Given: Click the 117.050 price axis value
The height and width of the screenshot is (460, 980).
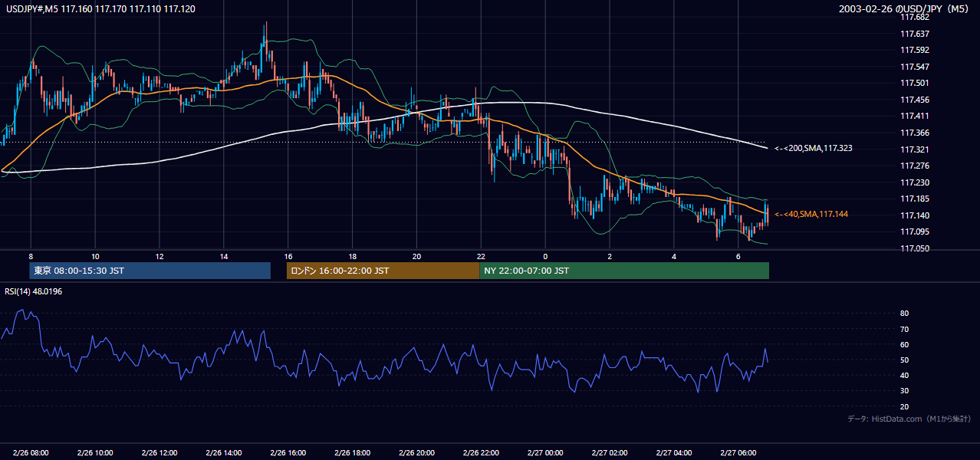Looking at the screenshot, I should [x=914, y=248].
